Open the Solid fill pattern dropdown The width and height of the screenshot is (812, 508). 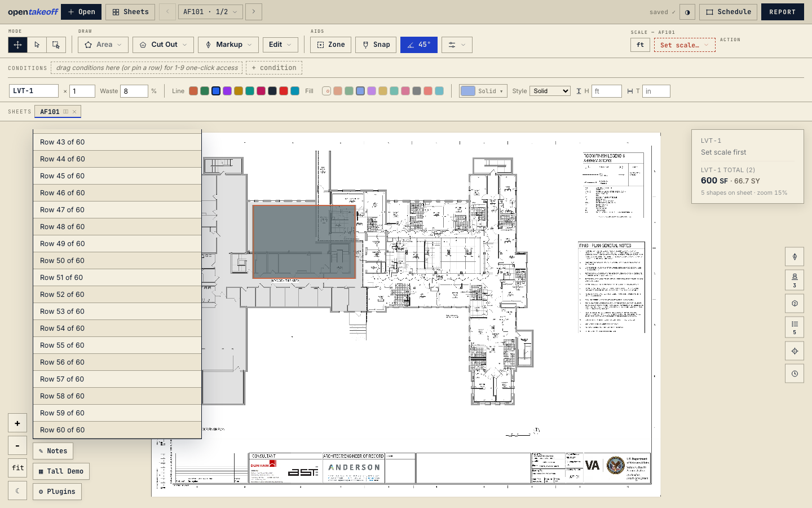pos(483,91)
